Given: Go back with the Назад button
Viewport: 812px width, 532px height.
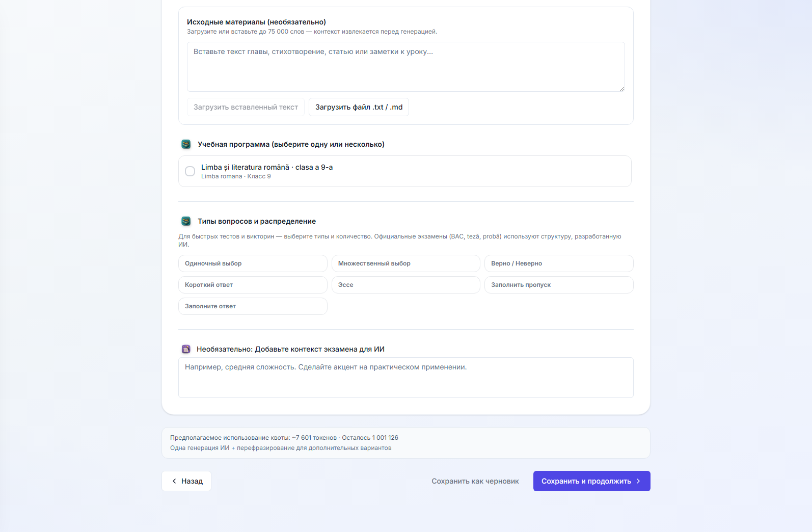Looking at the screenshot, I should click(x=186, y=481).
